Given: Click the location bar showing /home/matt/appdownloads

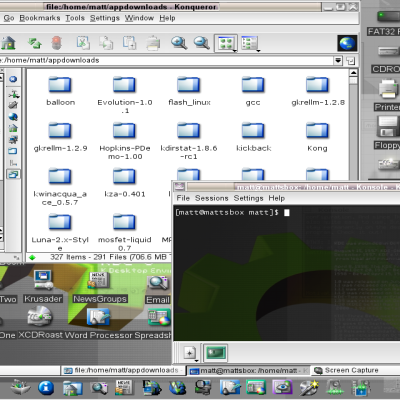Looking at the screenshot, I should tap(167, 61).
